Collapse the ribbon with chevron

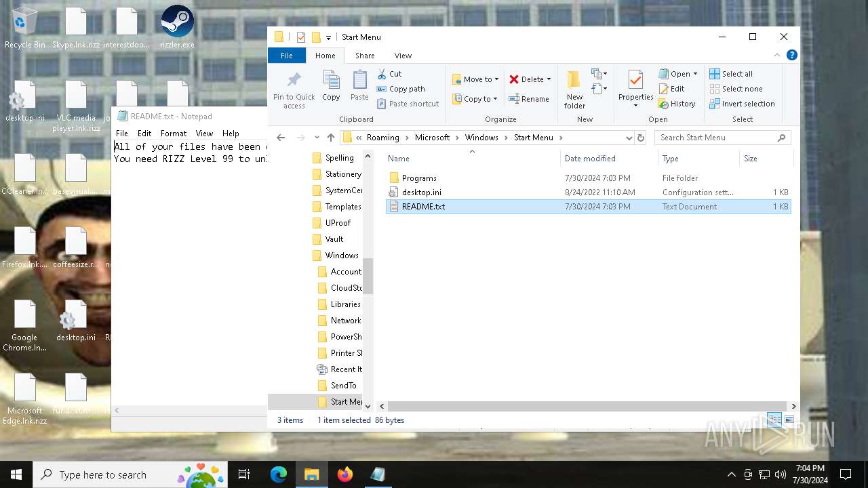(778, 56)
